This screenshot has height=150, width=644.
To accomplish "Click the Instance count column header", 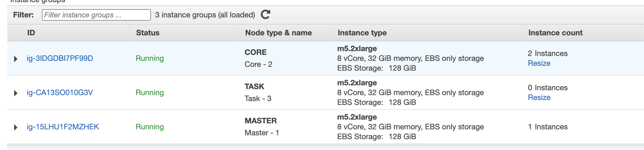I will pos(555,33).
